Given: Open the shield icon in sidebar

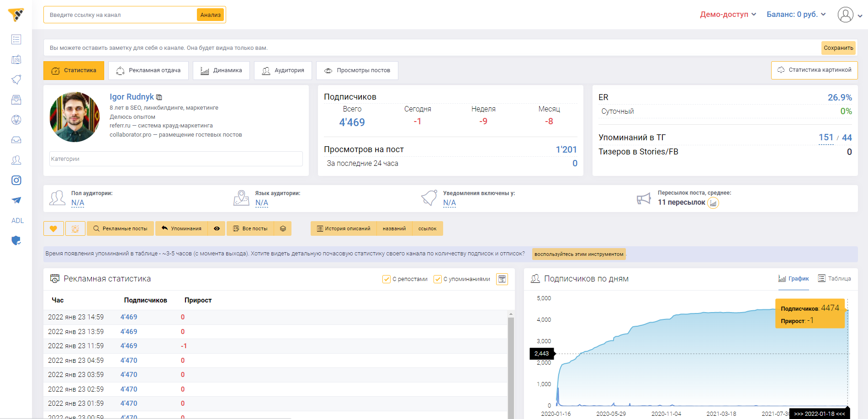Looking at the screenshot, I should (x=16, y=240).
